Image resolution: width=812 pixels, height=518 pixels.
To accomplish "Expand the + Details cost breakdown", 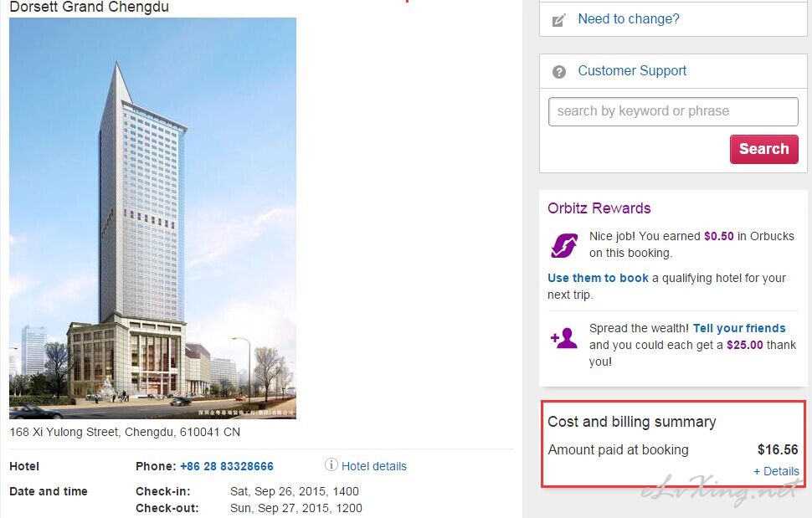I will 776,471.
